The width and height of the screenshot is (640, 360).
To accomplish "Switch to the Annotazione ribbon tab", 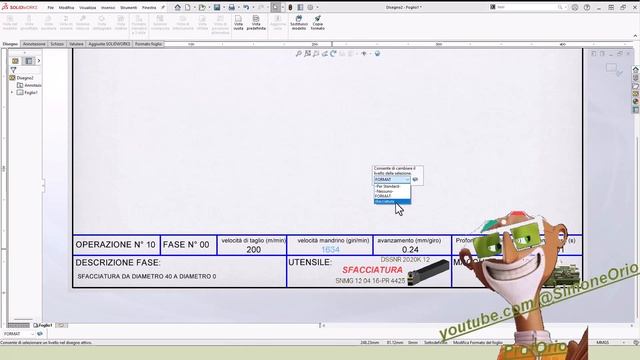I will tap(34, 44).
